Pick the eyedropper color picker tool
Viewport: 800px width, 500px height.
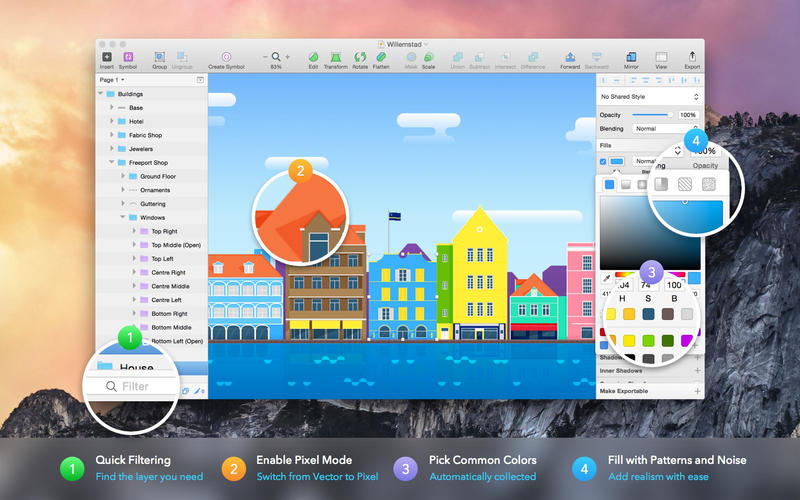[x=606, y=278]
